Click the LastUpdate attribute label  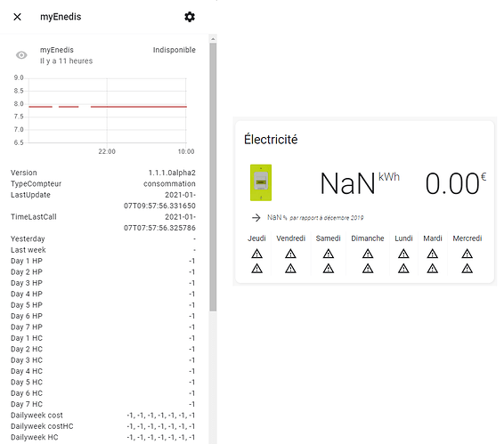pyautogui.click(x=30, y=195)
